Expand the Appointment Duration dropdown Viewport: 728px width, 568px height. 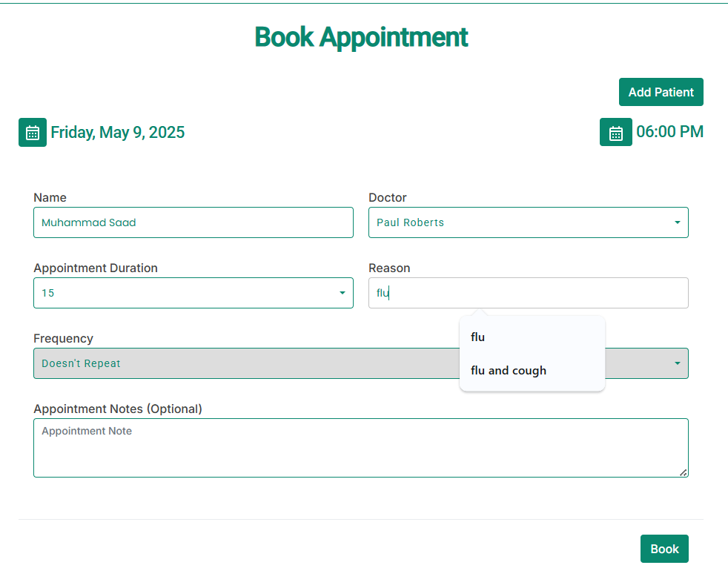[x=193, y=293]
